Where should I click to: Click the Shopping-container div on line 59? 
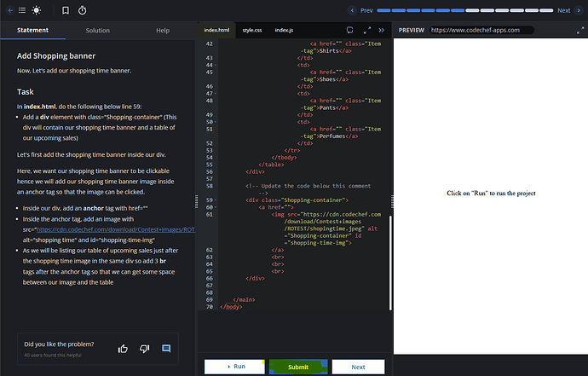(x=297, y=200)
